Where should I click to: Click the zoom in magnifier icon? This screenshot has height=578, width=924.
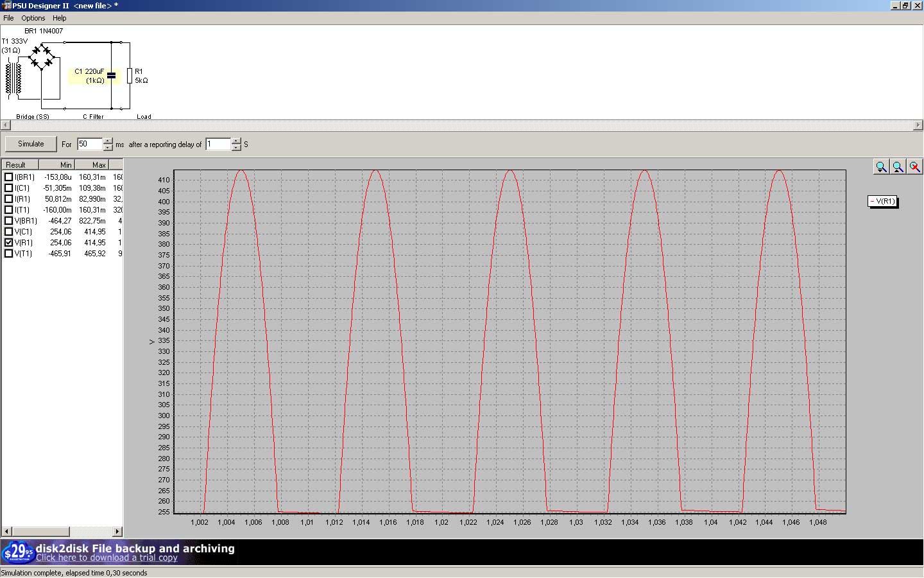coord(881,167)
